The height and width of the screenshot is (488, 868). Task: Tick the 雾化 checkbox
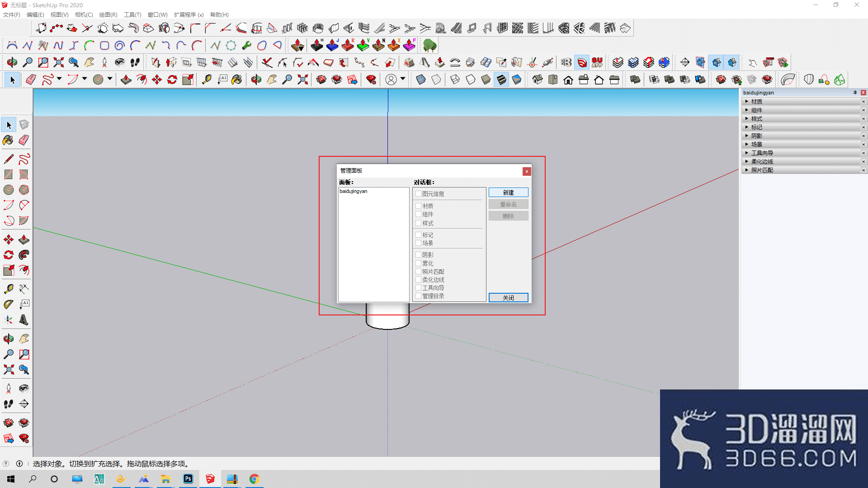tap(418, 263)
